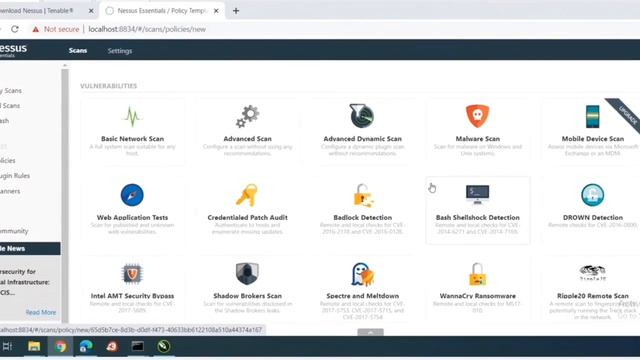Choose the Shadow Brokers Scan hooded icon
Viewport: 640px width, 360px height.
tap(247, 273)
